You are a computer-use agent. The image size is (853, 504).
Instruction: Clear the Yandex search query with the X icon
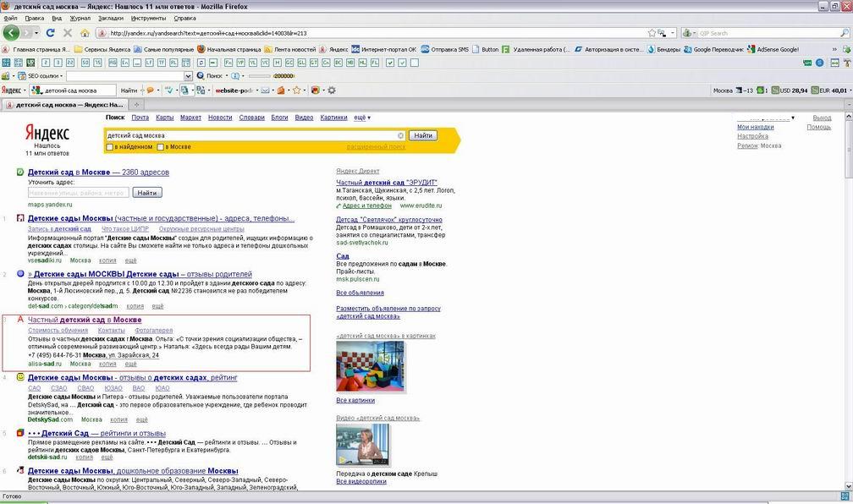401,135
